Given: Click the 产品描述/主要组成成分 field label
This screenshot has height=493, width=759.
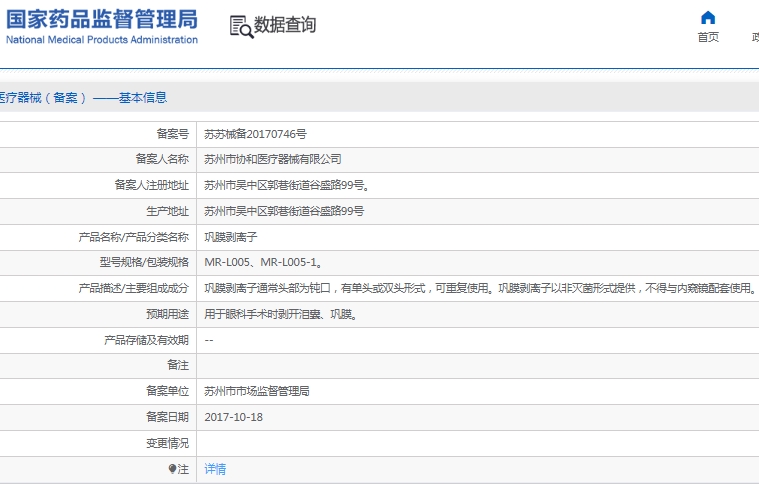Looking at the screenshot, I should (134, 288).
